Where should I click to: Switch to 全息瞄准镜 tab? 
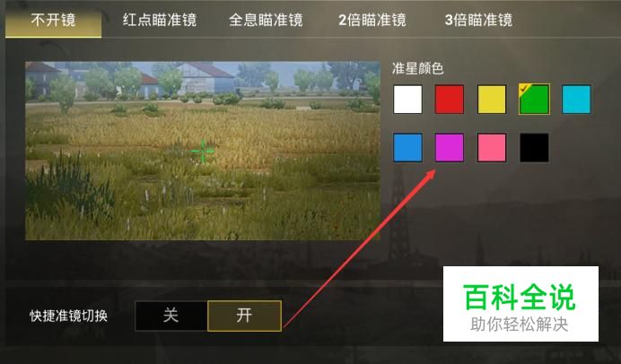tap(266, 20)
